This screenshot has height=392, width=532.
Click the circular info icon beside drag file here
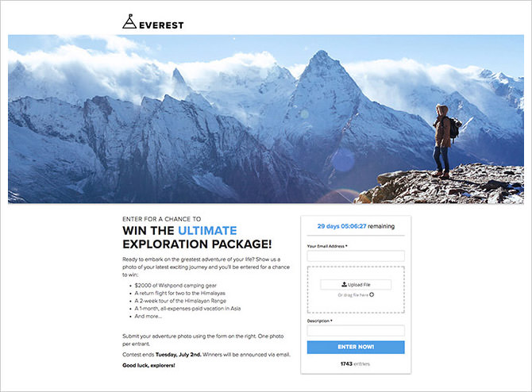(x=372, y=294)
